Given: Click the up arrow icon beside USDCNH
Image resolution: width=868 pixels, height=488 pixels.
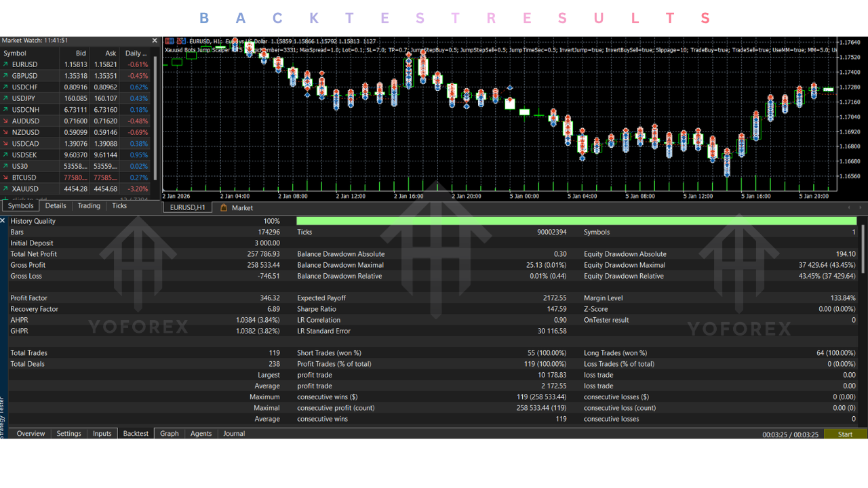Looking at the screenshot, I should click(x=6, y=110).
